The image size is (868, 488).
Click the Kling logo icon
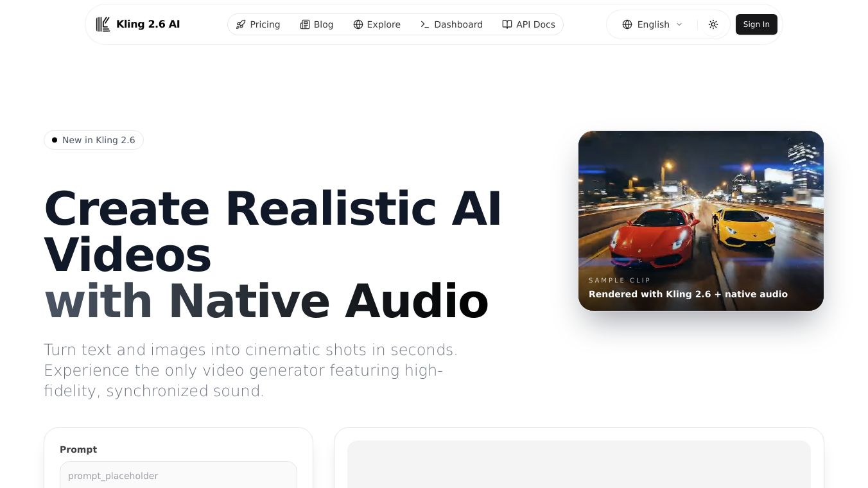(103, 24)
